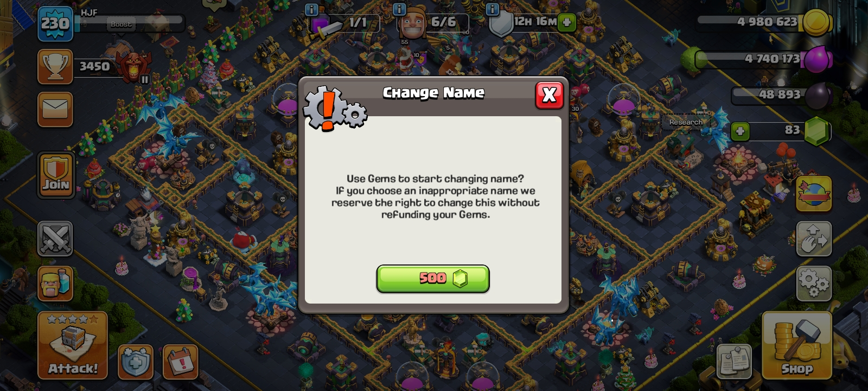
Task: Open trophy league ranking icon
Action: pyautogui.click(x=55, y=67)
